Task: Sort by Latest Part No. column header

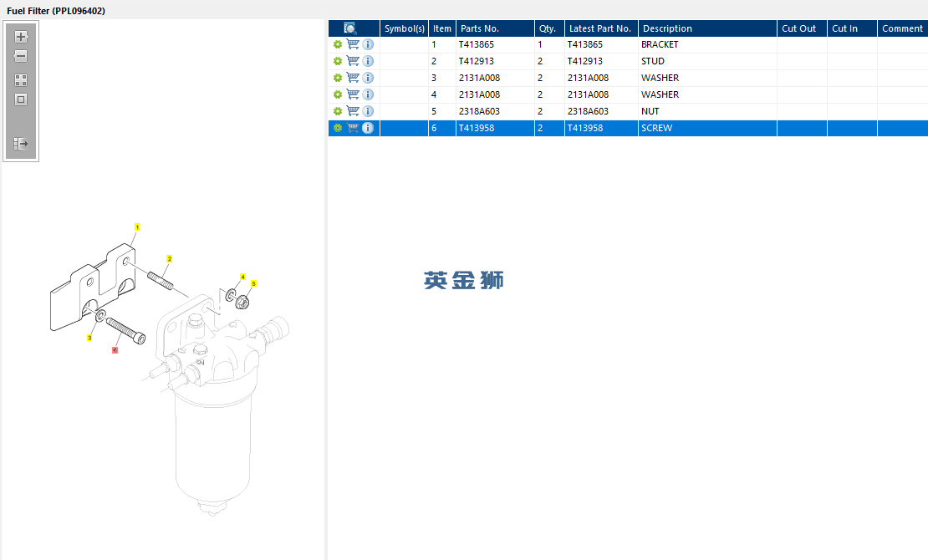Action: click(x=601, y=28)
